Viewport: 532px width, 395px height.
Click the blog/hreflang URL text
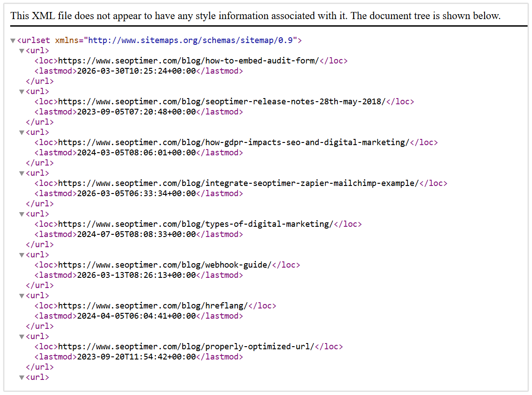(x=153, y=306)
